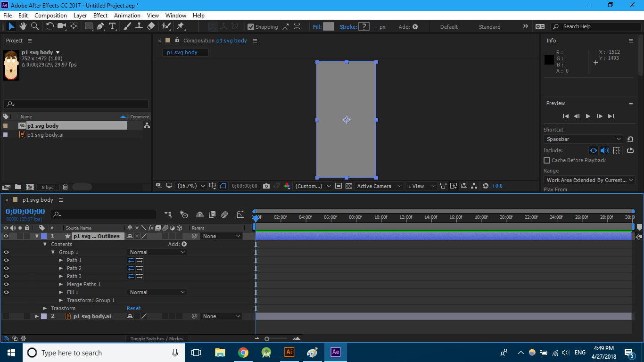Open the 1 View layout dropdown

click(x=421, y=186)
